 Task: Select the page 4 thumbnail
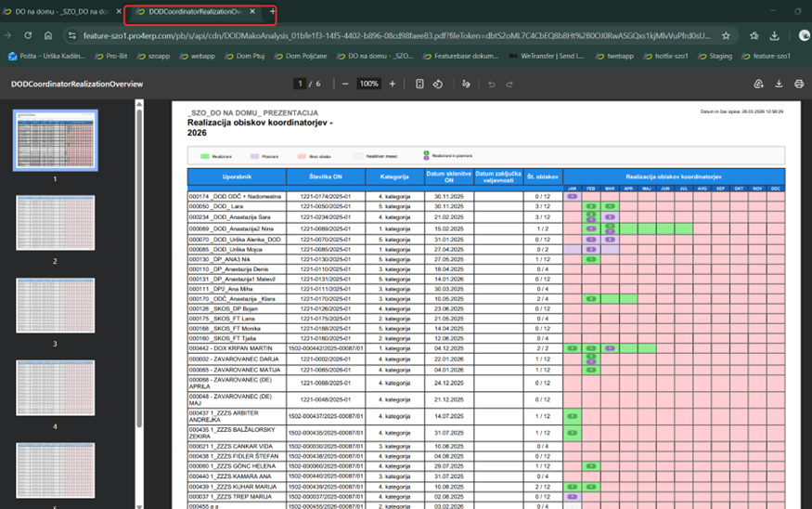pyautogui.click(x=55, y=387)
